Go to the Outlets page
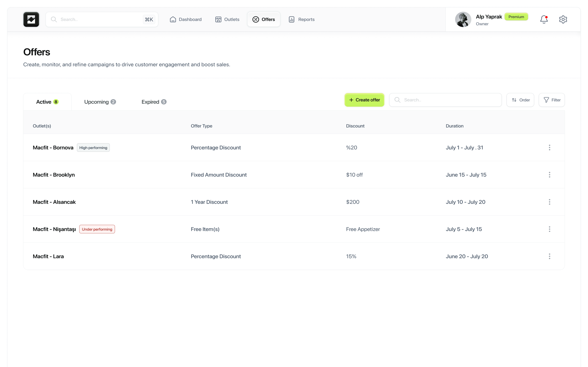Viewport: 588px width, 367px height. (x=227, y=19)
